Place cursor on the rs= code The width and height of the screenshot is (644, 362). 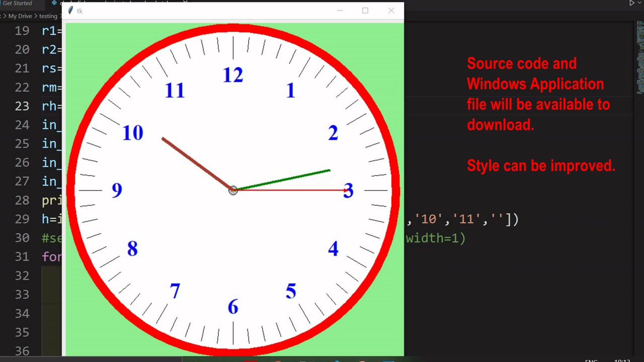click(x=52, y=69)
